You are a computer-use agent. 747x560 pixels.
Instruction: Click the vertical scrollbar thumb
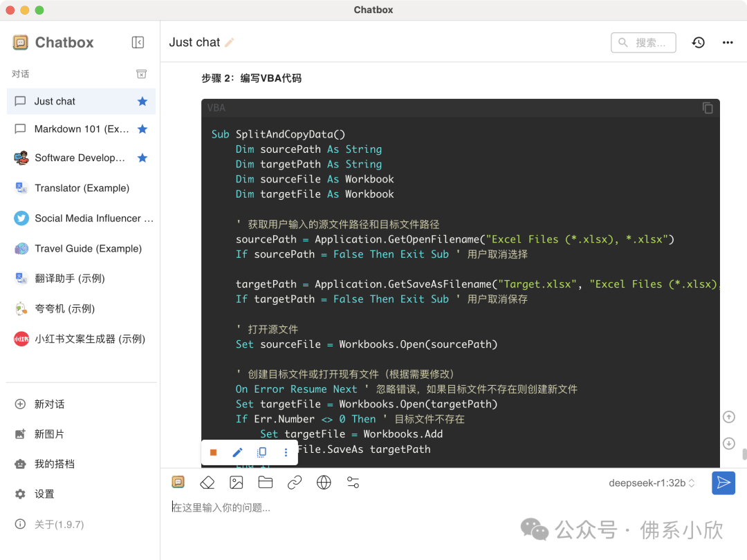745,454
